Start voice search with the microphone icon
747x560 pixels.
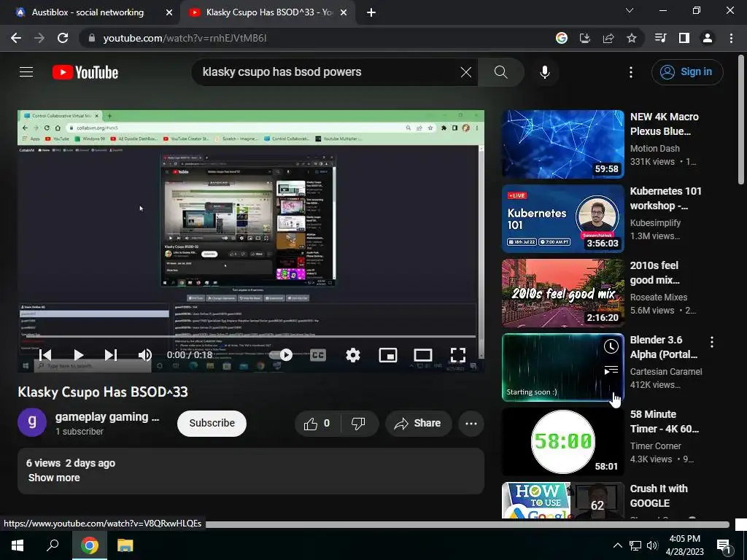(545, 72)
